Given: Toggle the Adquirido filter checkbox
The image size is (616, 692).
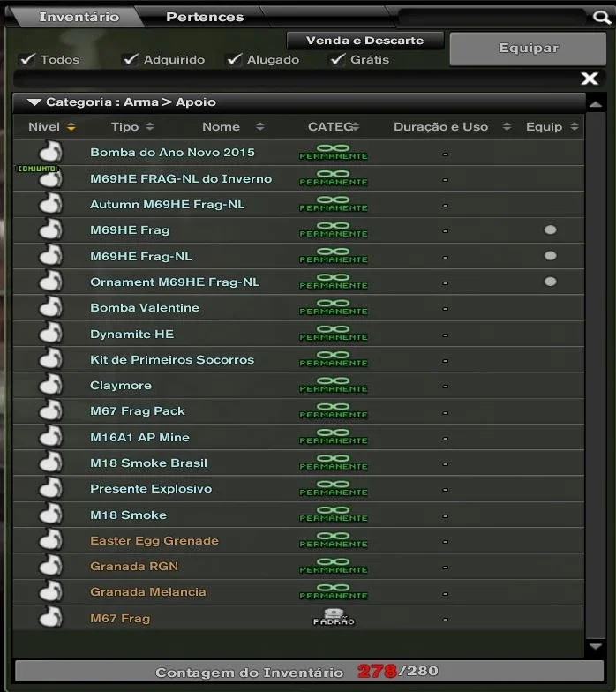Looking at the screenshot, I should pyautogui.click(x=131, y=58).
